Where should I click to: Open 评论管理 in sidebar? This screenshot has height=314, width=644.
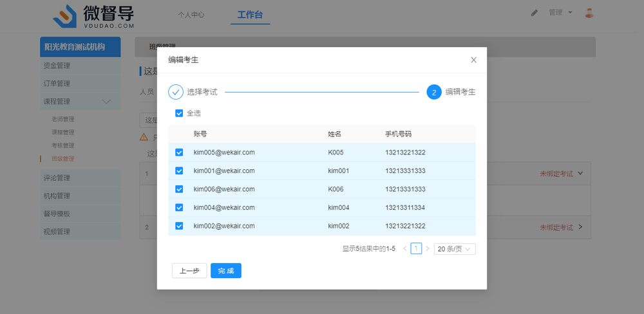[80, 178]
